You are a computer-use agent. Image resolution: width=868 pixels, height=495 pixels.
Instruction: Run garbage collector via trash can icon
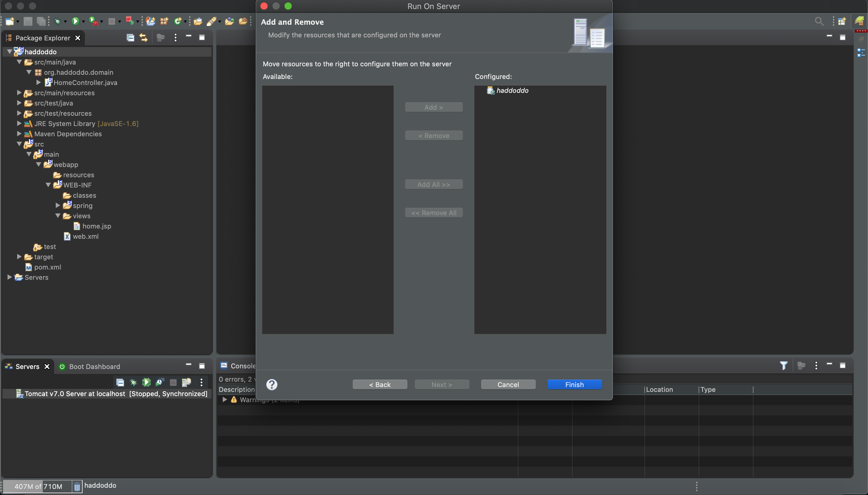coord(77,487)
